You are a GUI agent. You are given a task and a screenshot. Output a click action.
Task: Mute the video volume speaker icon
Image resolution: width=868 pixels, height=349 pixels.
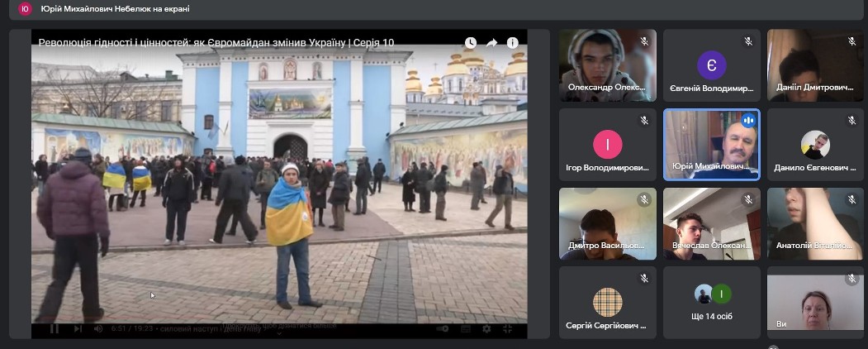tap(98, 328)
